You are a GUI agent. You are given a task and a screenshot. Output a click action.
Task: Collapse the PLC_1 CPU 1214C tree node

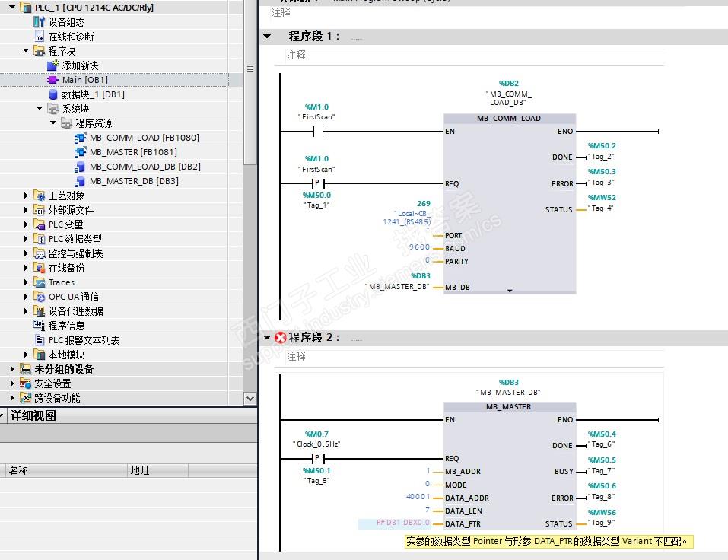12,8
